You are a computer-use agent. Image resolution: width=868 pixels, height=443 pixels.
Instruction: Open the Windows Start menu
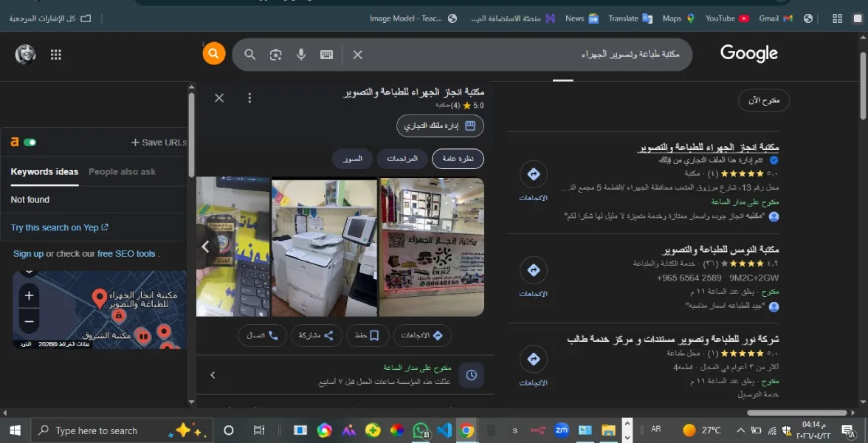tap(15, 430)
